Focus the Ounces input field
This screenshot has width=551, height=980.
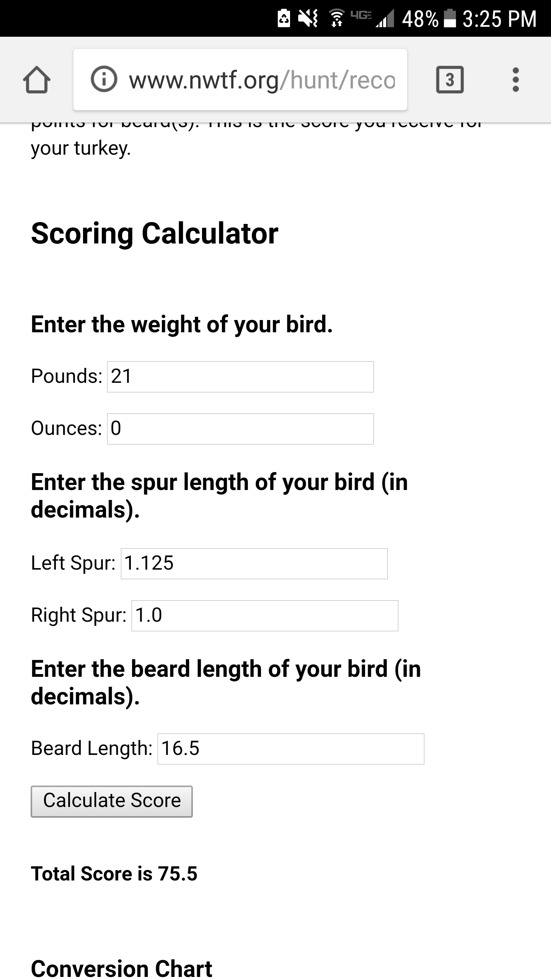coord(240,429)
